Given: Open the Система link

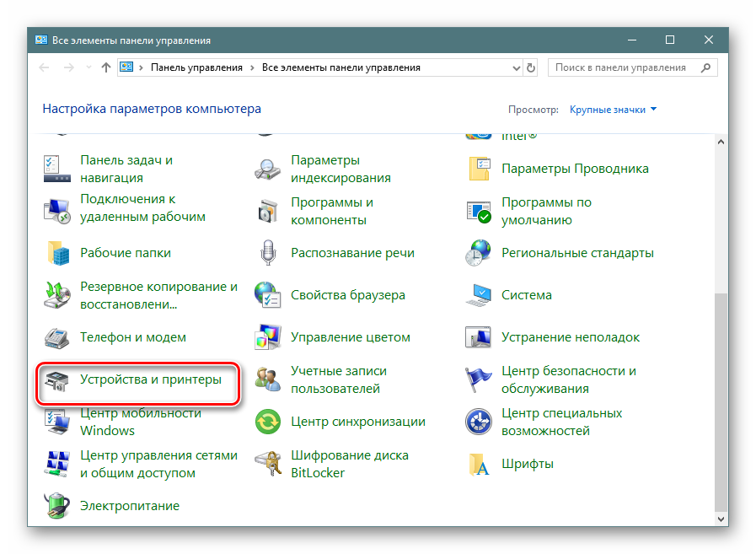Looking at the screenshot, I should (x=526, y=295).
